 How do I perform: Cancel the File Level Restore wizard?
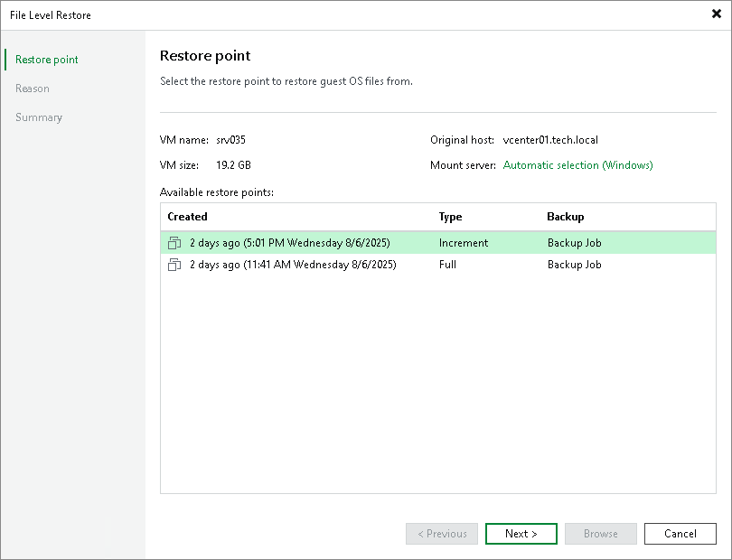[x=680, y=534]
